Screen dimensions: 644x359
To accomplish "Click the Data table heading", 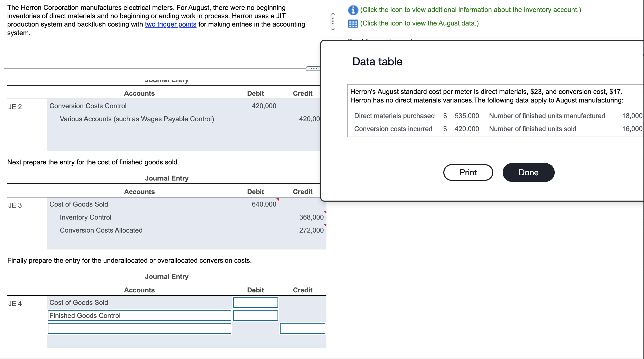I will pyautogui.click(x=377, y=62).
